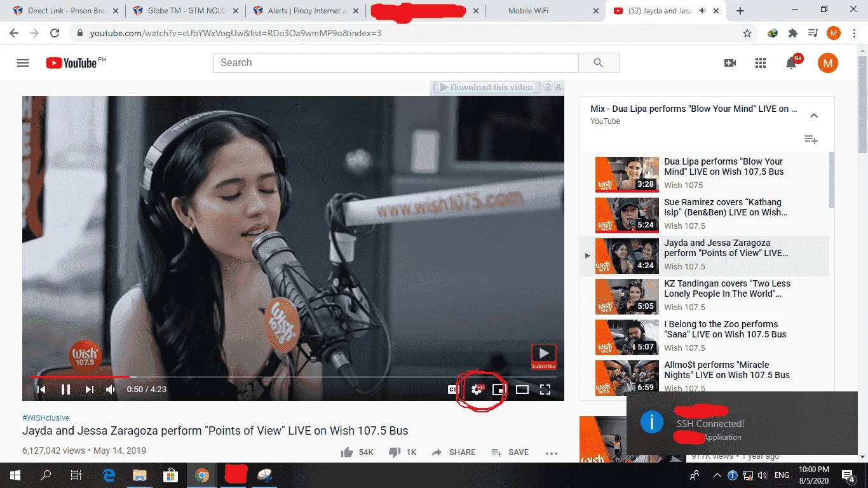Open more actions menu below the video

click(552, 453)
